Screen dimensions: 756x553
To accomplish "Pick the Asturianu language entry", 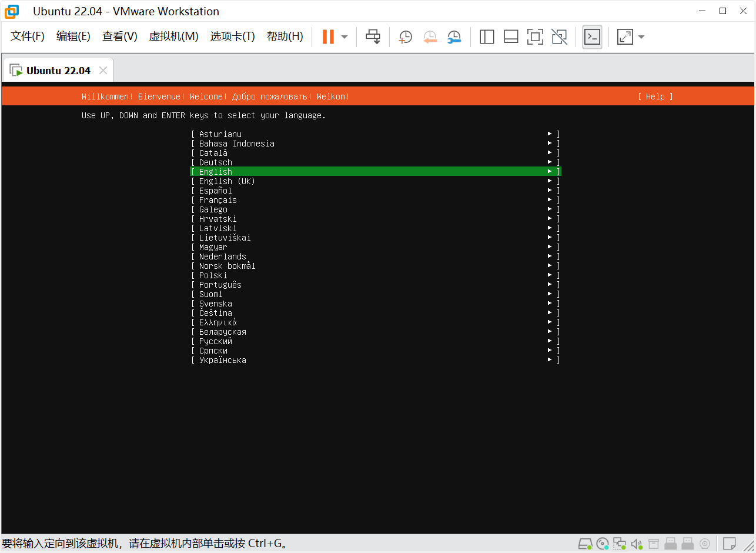I will [376, 134].
